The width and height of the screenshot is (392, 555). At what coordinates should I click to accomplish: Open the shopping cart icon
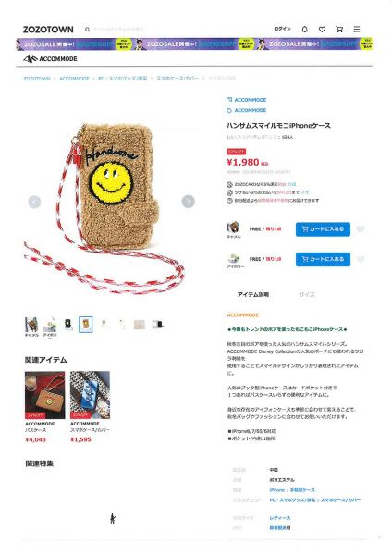pyautogui.click(x=339, y=30)
